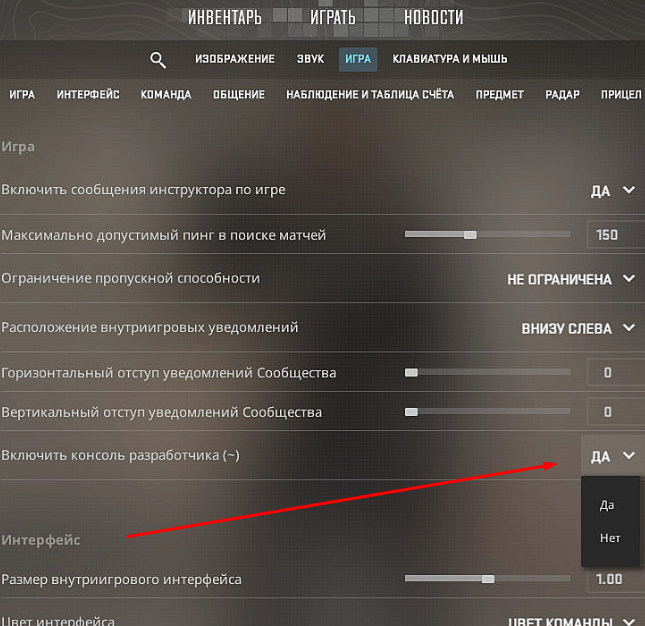
Task: Open the КЛАВИАТУРА И МЫШЬ tab
Action: pos(449,59)
